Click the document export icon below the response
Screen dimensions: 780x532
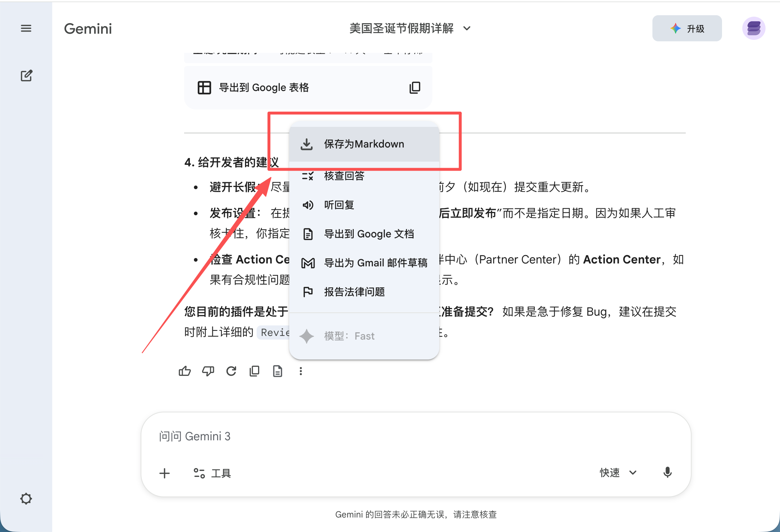pyautogui.click(x=278, y=371)
